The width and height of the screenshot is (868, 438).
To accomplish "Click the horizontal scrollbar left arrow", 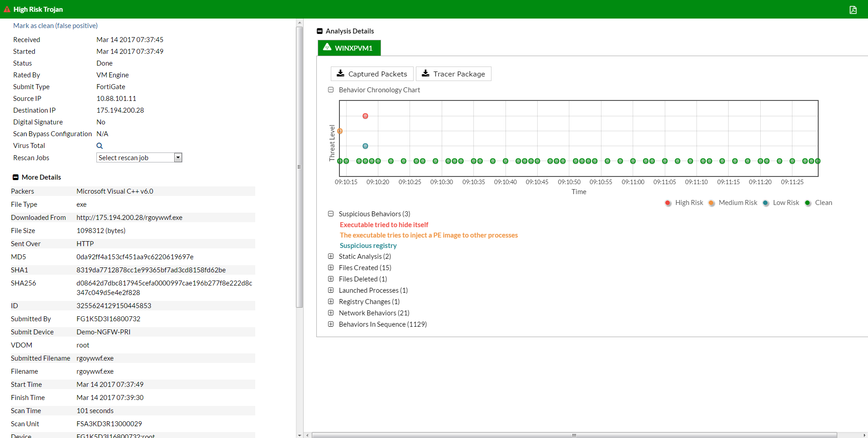I will 307,435.
